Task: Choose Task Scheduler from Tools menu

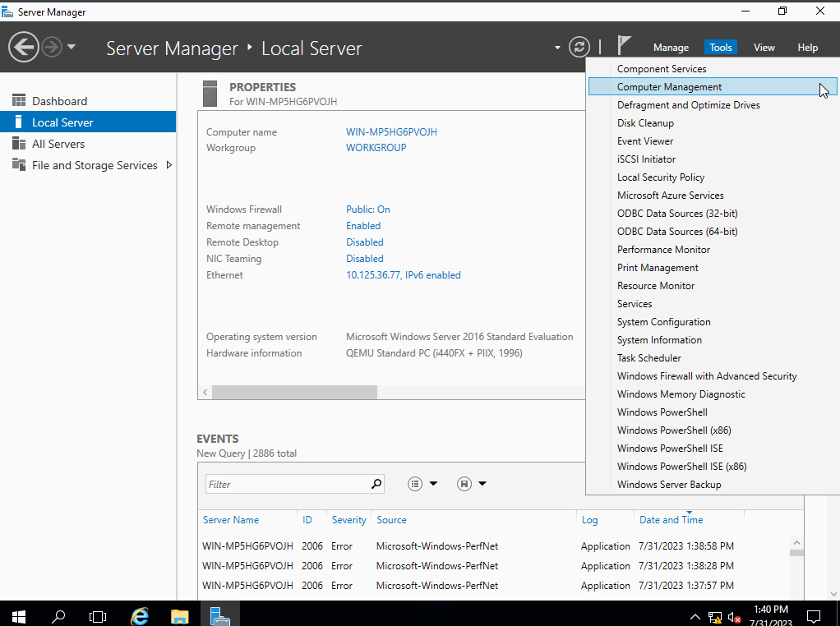Action: click(713, 358)
